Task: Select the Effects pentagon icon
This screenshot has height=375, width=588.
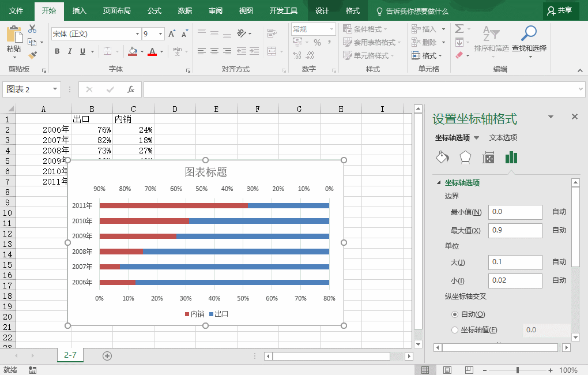Action: click(x=465, y=157)
